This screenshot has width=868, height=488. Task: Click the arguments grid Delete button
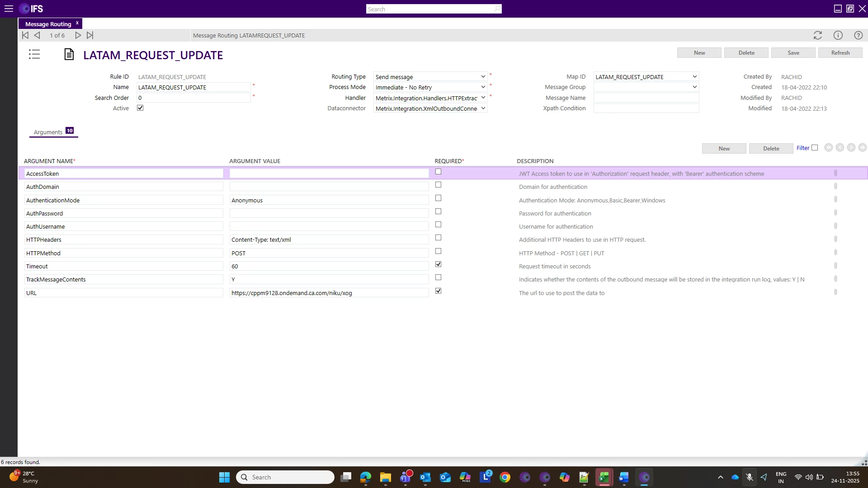coord(771,149)
